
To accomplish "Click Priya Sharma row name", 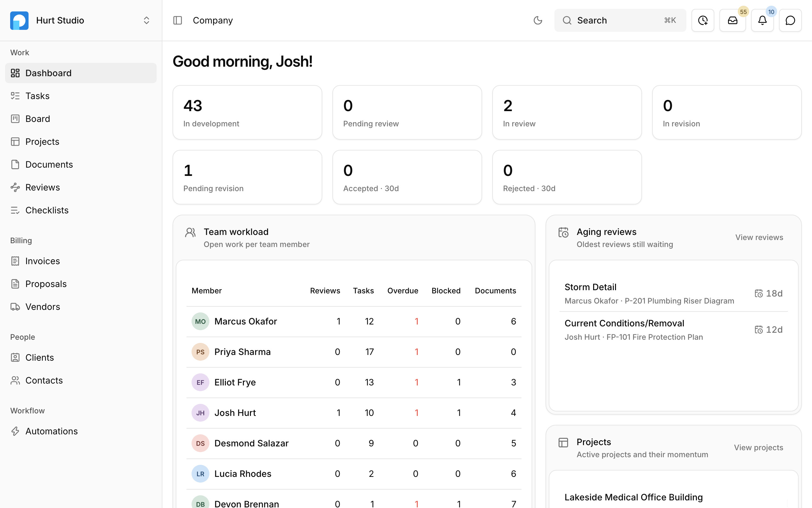I will (242, 352).
